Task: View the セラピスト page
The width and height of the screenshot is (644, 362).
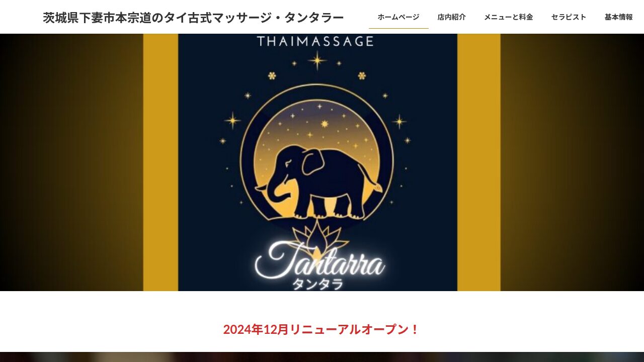Action: [x=569, y=17]
